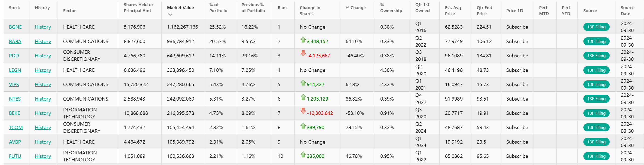Viewport: 644px width, 165px height.
Task: Sort table by Rank column header
Action: tap(283, 8)
